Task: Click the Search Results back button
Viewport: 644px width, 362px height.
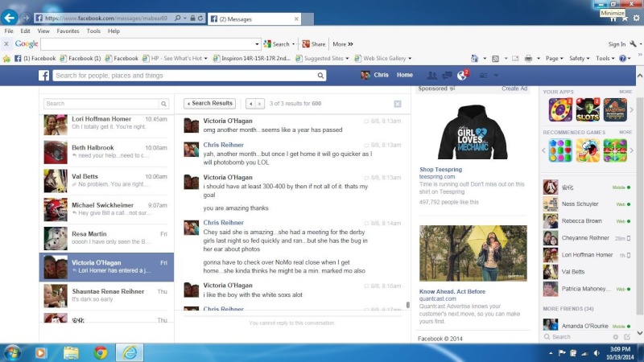Action: [209, 104]
